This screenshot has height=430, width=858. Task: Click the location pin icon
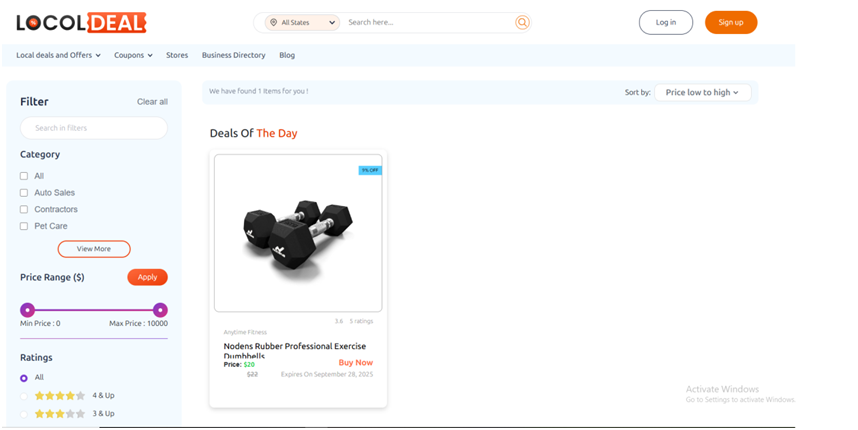click(x=274, y=22)
